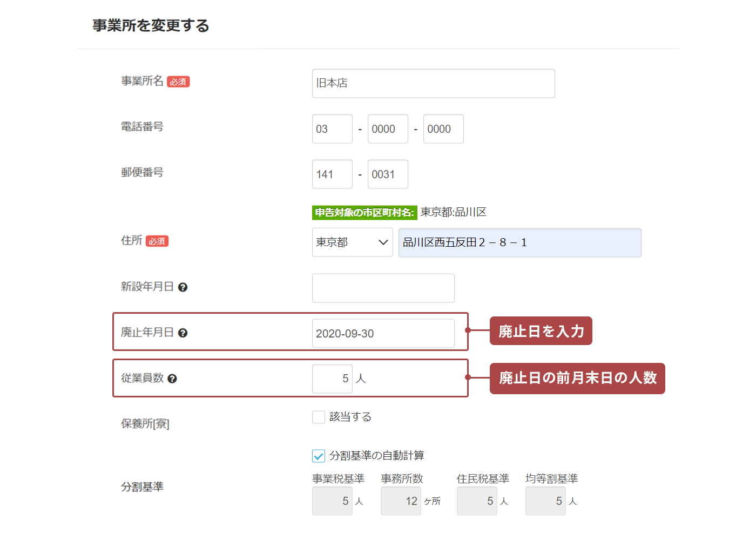Click postal code field 141
756x540 pixels.
coord(332,174)
